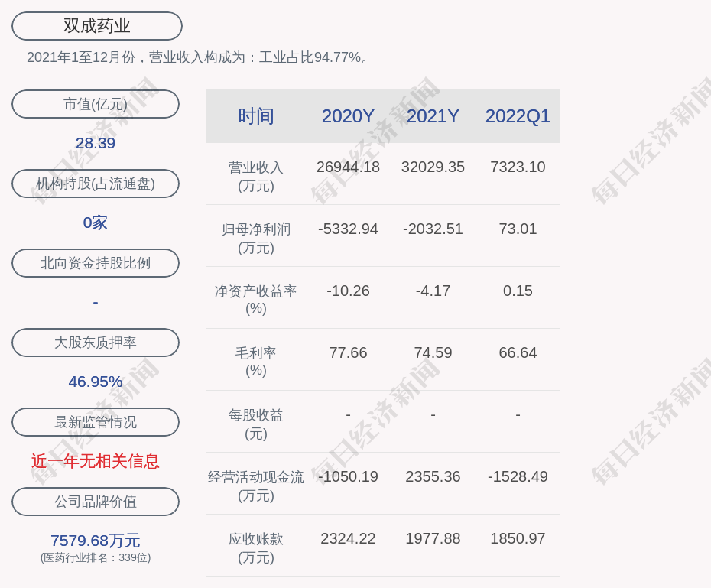Select the red text 近一年无相关信息

click(x=96, y=461)
